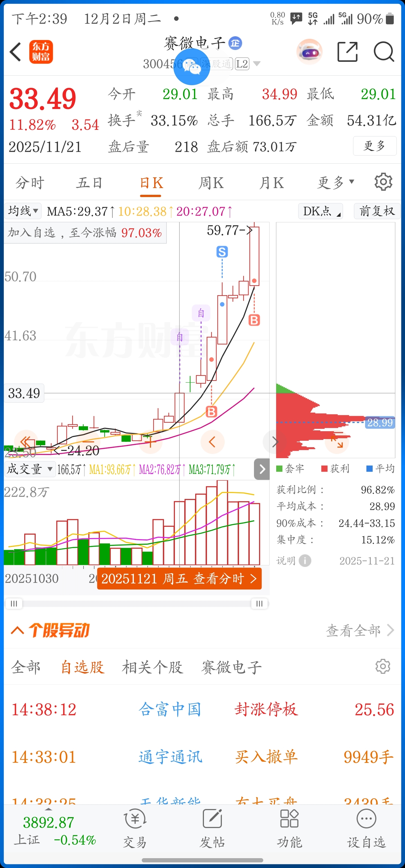The image size is (405, 868).
Task: Tap the upper 自 watchlist marker on chart
Action: point(201,313)
